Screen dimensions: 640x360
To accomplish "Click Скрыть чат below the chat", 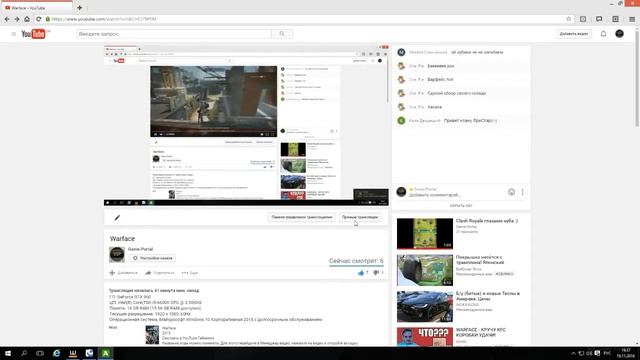I will click(461, 206).
